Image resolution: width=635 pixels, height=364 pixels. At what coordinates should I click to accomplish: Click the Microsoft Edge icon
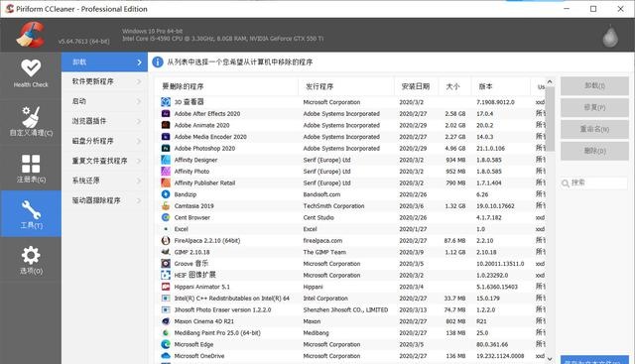point(166,344)
